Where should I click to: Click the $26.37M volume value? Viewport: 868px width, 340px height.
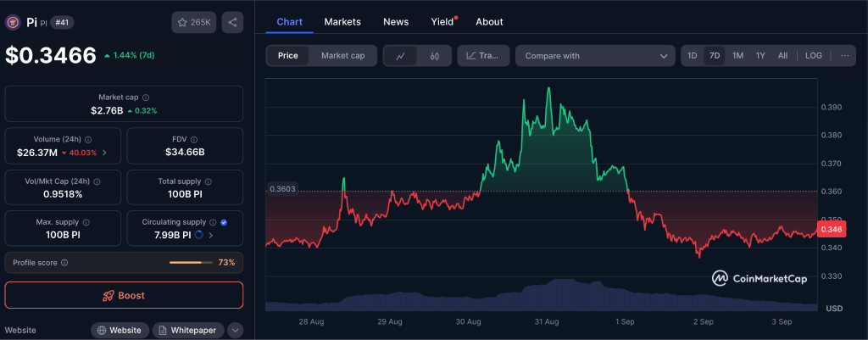tap(36, 153)
